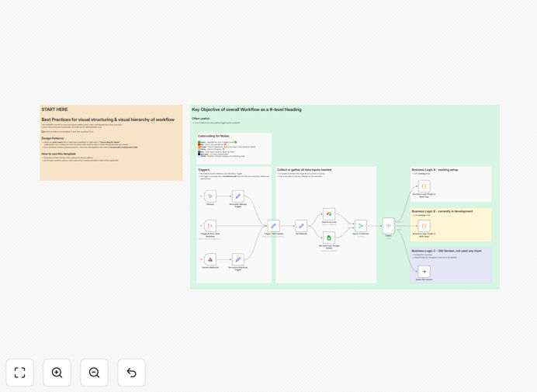Select the Switch node with blue signpost

(x=388, y=226)
